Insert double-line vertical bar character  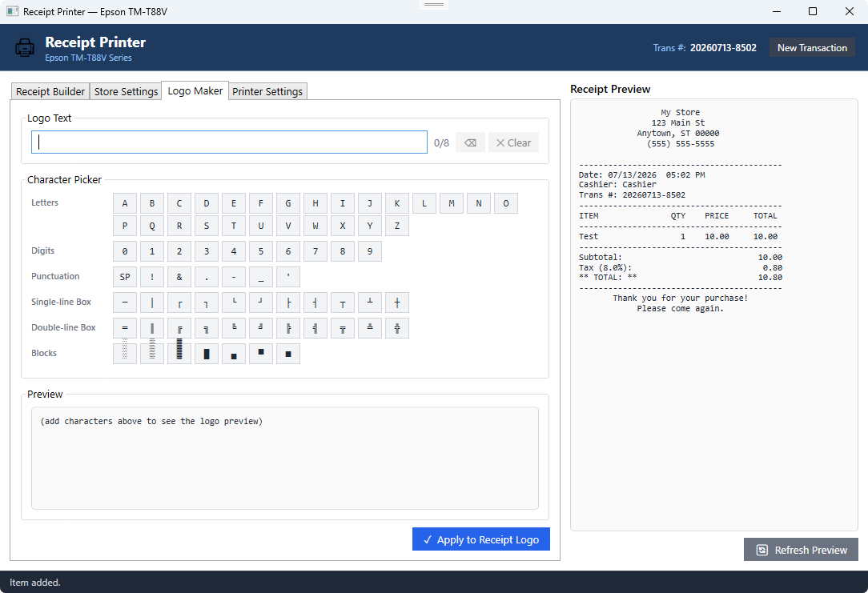pyautogui.click(x=151, y=328)
